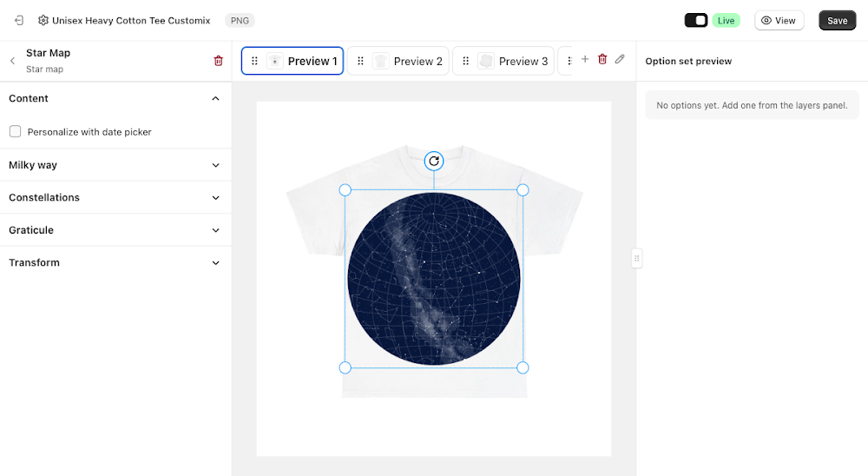Screen dimensions: 868x476
Task: Switch to Preview 2 tab
Action: [x=398, y=61]
